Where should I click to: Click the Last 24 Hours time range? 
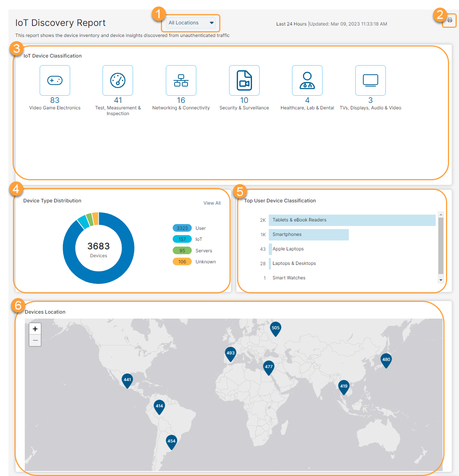[x=291, y=24]
